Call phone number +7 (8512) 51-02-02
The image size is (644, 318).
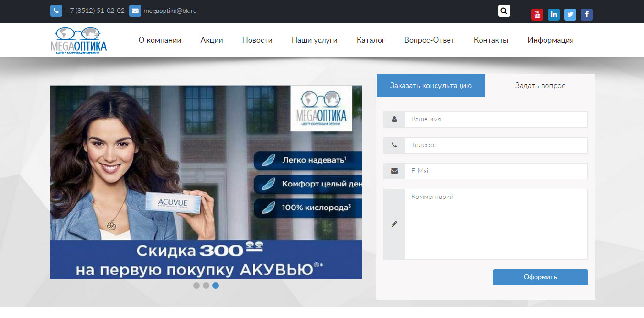point(94,11)
